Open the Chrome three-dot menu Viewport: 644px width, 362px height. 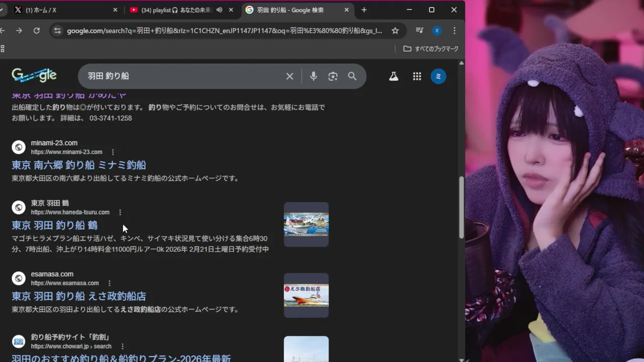point(454,31)
